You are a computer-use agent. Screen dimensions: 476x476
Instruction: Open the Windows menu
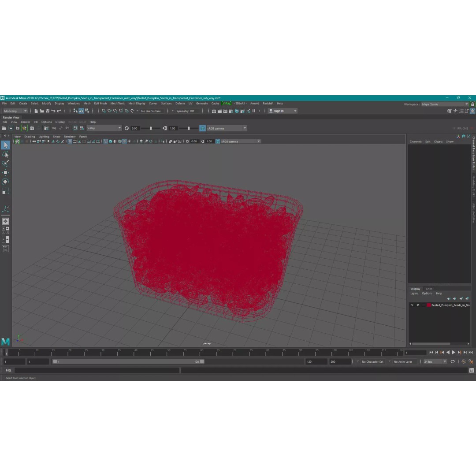coord(74,104)
